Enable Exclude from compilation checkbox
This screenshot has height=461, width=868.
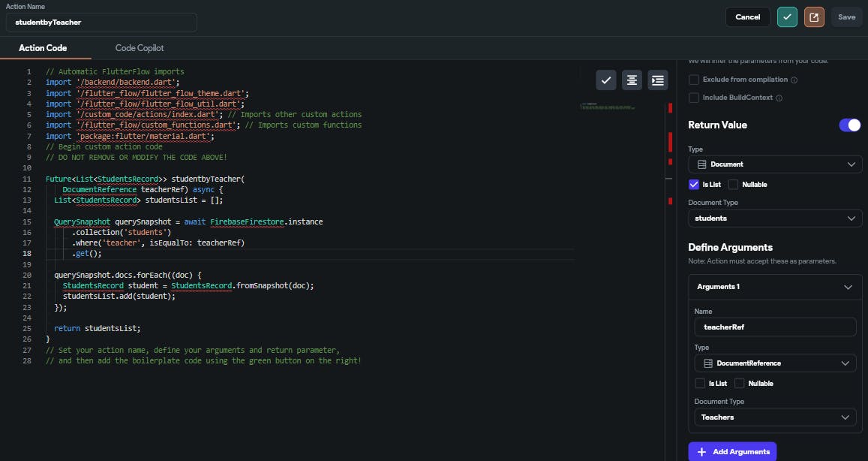[694, 80]
